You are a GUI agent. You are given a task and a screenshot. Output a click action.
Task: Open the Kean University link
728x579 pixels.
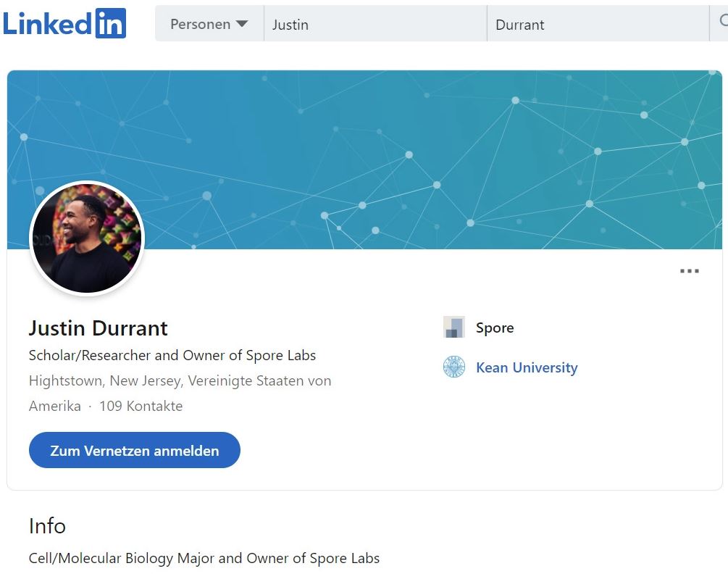point(527,367)
